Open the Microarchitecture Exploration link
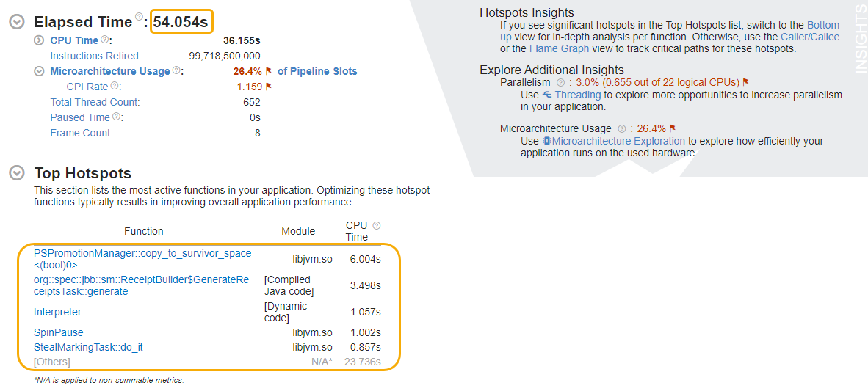868x391 pixels. pos(618,141)
